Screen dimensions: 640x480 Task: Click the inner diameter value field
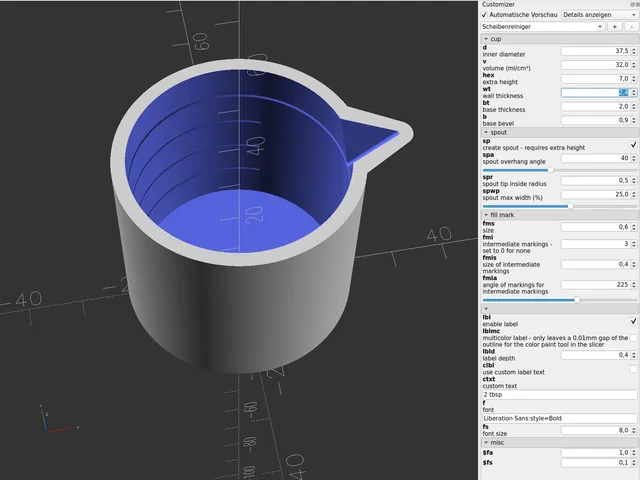[x=596, y=51]
